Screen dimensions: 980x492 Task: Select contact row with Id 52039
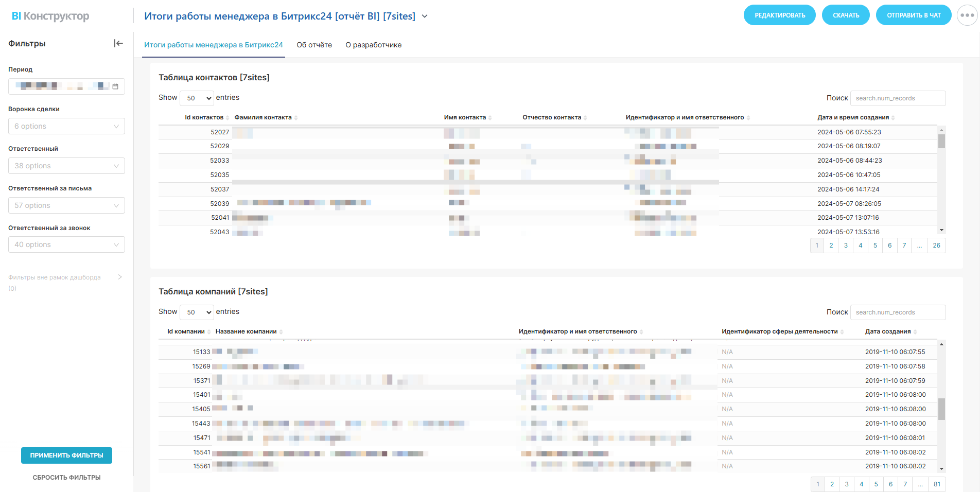tap(548, 204)
